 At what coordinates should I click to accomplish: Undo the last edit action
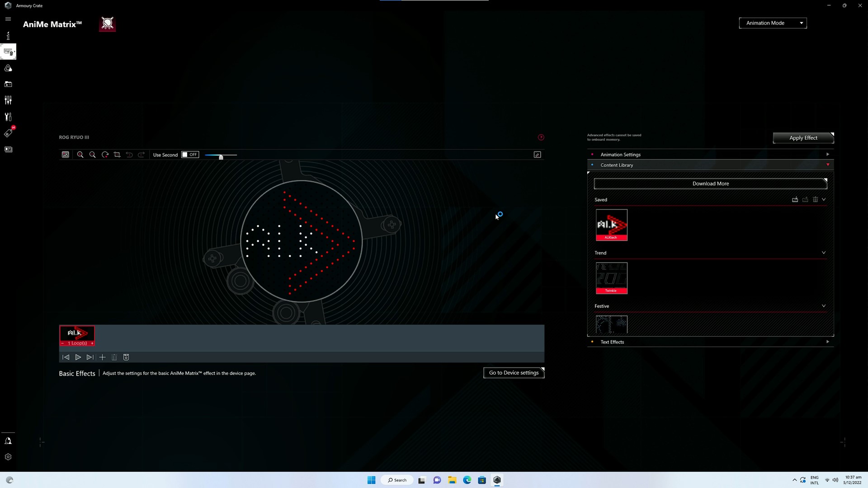(x=129, y=155)
